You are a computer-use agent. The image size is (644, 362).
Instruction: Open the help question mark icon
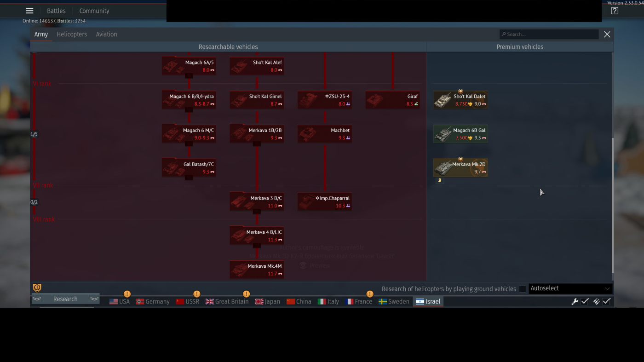pos(615,11)
